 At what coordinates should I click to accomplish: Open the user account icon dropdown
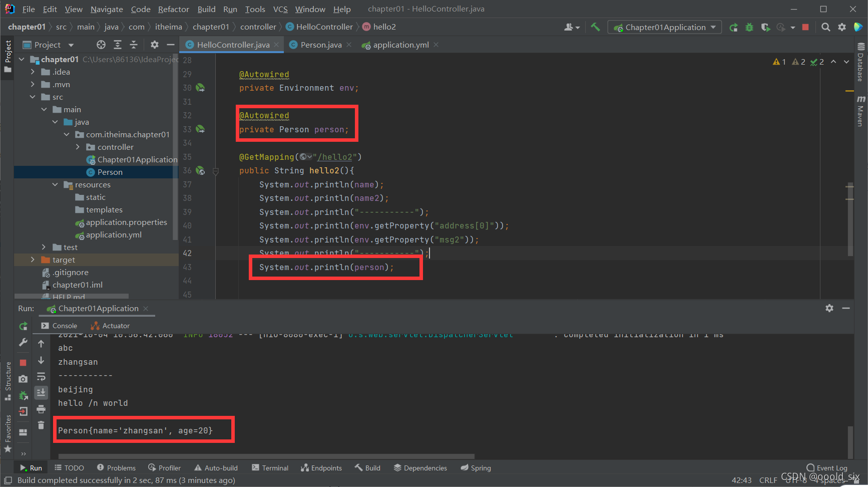(572, 27)
